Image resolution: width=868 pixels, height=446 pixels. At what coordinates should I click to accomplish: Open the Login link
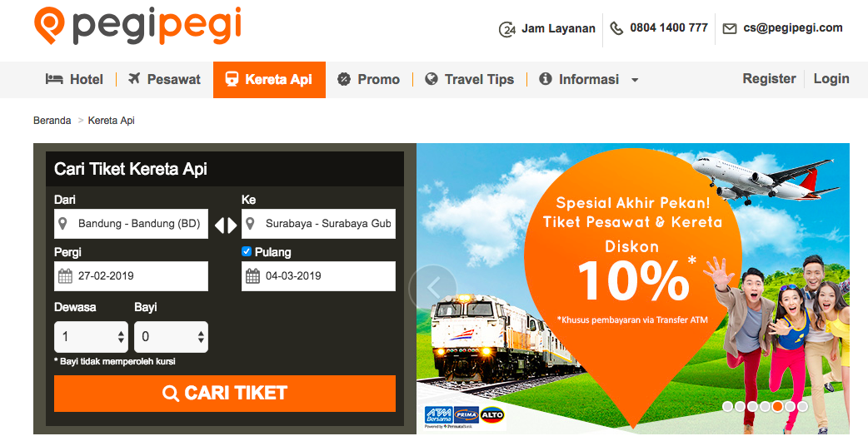(x=831, y=79)
